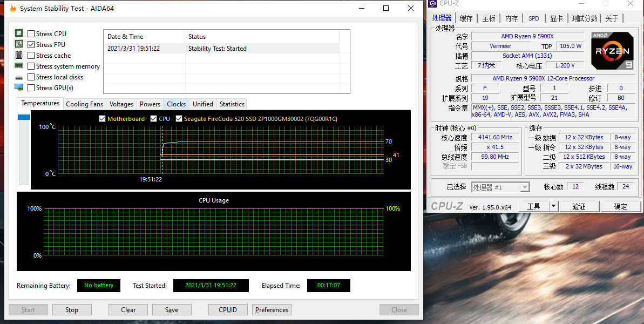This screenshot has width=644, height=324.
Task: Uncheck the Stress FPU checkbox
Action: click(31, 44)
